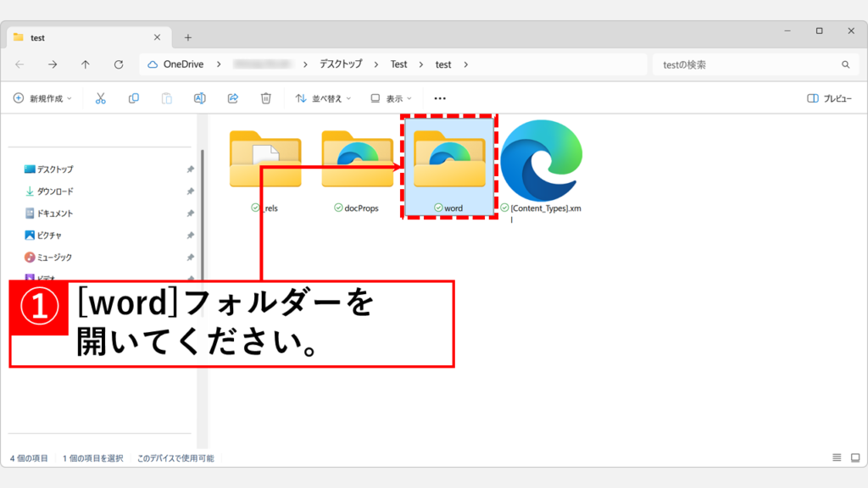Click the 4 個の項目 status text

(x=29, y=458)
